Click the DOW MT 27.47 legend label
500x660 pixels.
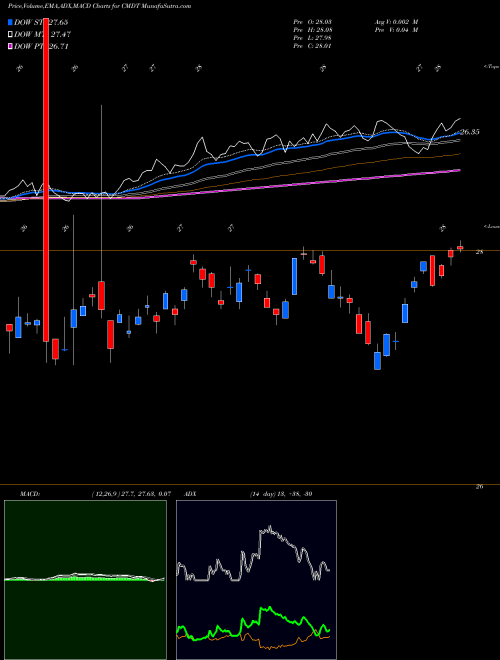tap(42, 35)
